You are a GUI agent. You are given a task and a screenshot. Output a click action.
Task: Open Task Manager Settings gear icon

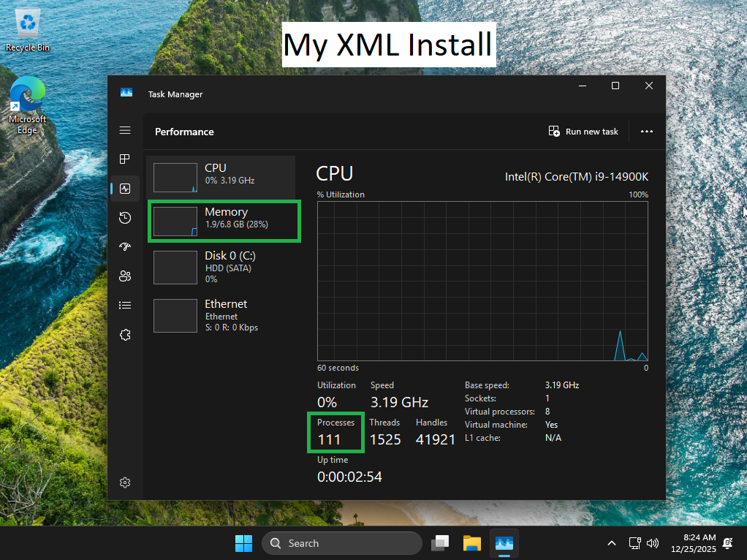click(125, 483)
